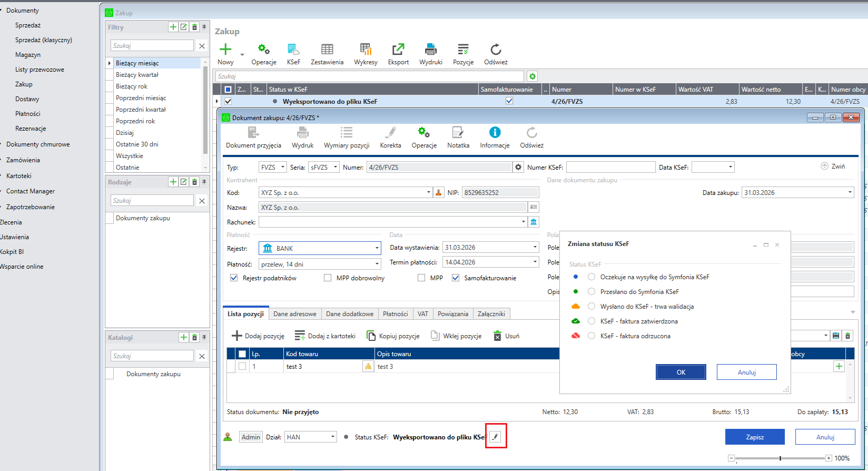Open Notatka in document toolbar

pyautogui.click(x=458, y=132)
